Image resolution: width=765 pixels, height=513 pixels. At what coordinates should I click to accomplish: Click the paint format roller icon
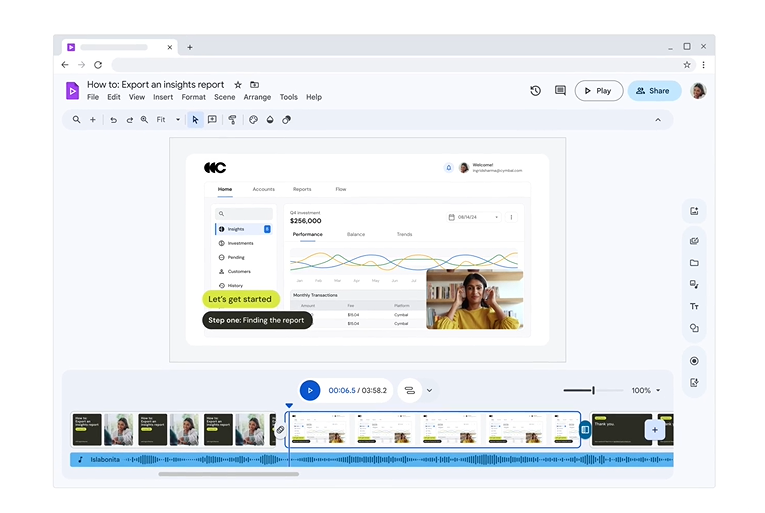[x=232, y=120]
